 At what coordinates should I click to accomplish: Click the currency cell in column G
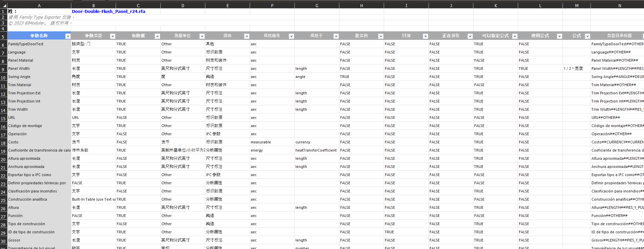click(x=317, y=142)
